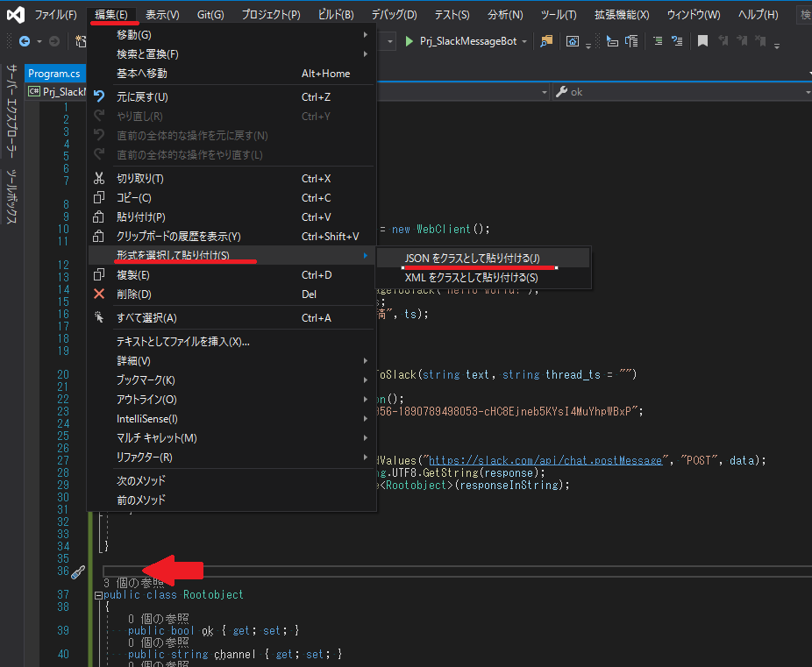Screen dimensions: 812x667
Task: Expand the 検索と置換(F) submenu
Action: tap(231, 53)
